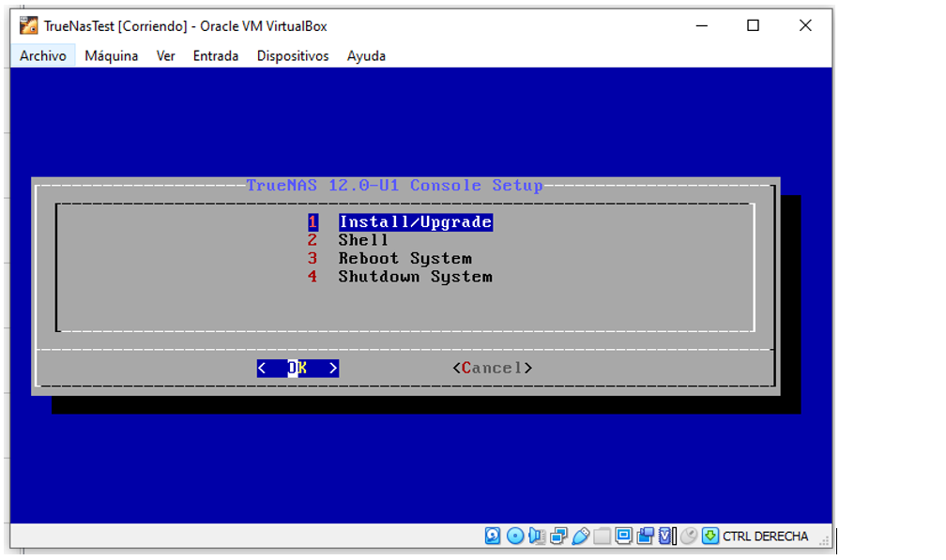Click the green keyboard capture arrow icon
This screenshot has height=560, width=946.
[x=710, y=536]
